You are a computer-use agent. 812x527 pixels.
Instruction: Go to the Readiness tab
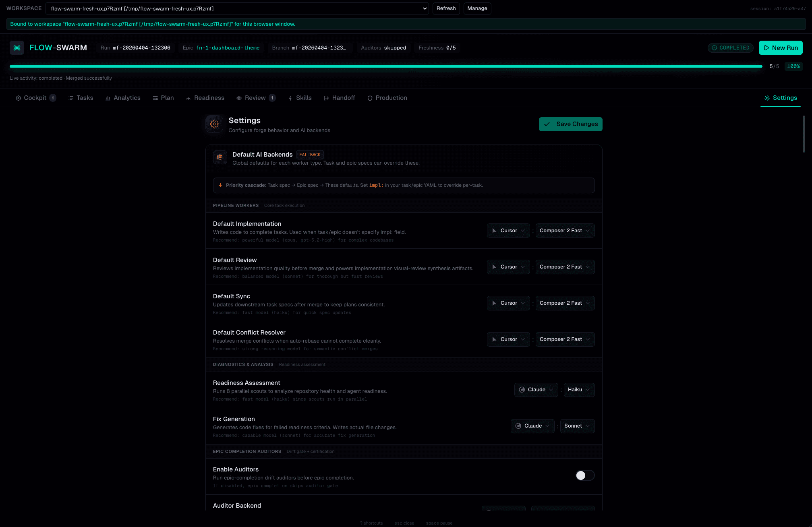pyautogui.click(x=205, y=98)
